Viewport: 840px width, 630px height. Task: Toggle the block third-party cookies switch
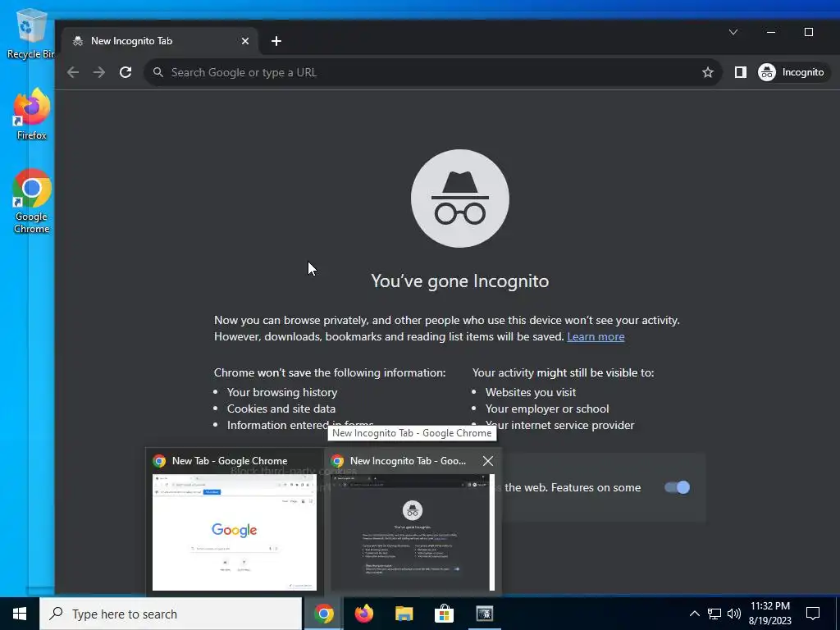(x=677, y=487)
